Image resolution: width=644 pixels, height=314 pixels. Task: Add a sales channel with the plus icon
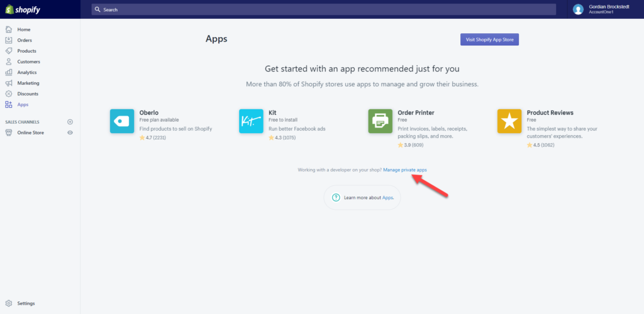tap(70, 122)
